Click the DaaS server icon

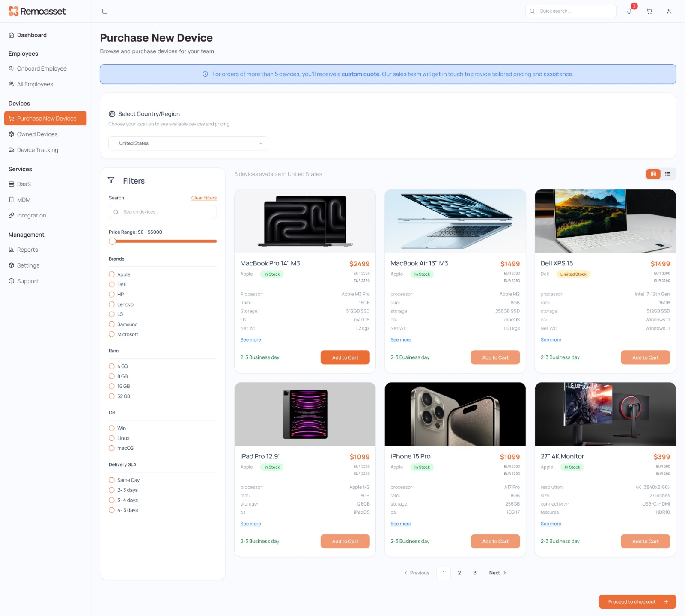(x=12, y=184)
